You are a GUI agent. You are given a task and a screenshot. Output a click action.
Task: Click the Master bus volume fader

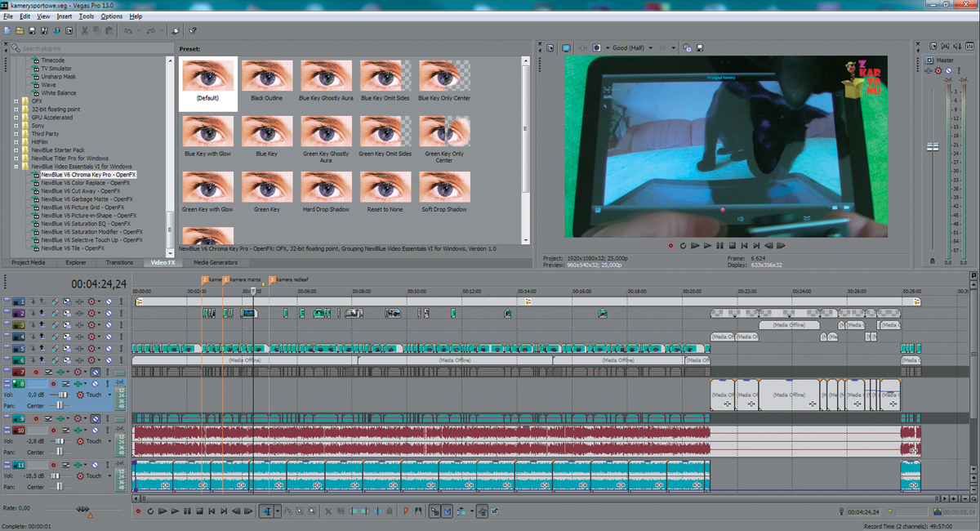[933, 147]
